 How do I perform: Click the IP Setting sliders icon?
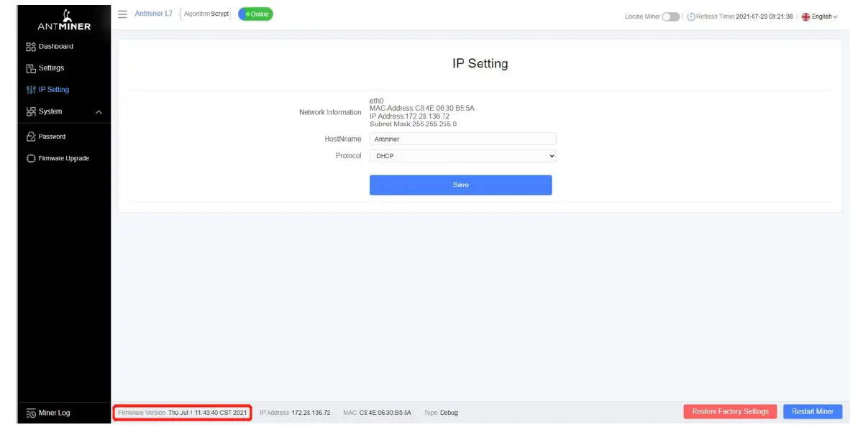(30, 90)
